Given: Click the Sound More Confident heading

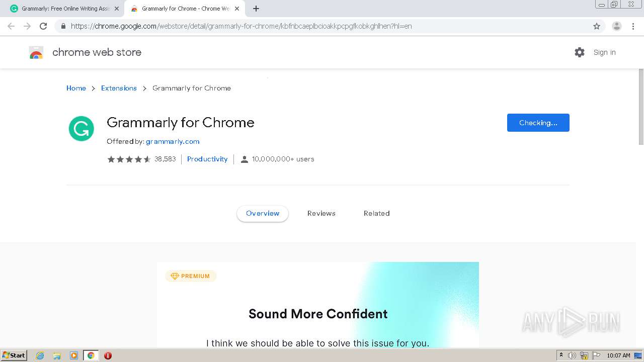Looking at the screenshot, I should point(318,314).
